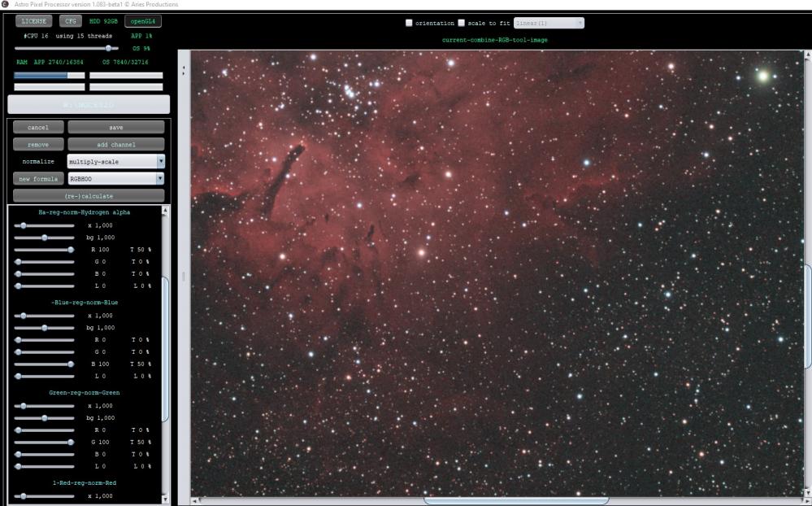The width and height of the screenshot is (812, 506).
Task: Adjust Green channel B 0 slider
Action: click(45, 454)
